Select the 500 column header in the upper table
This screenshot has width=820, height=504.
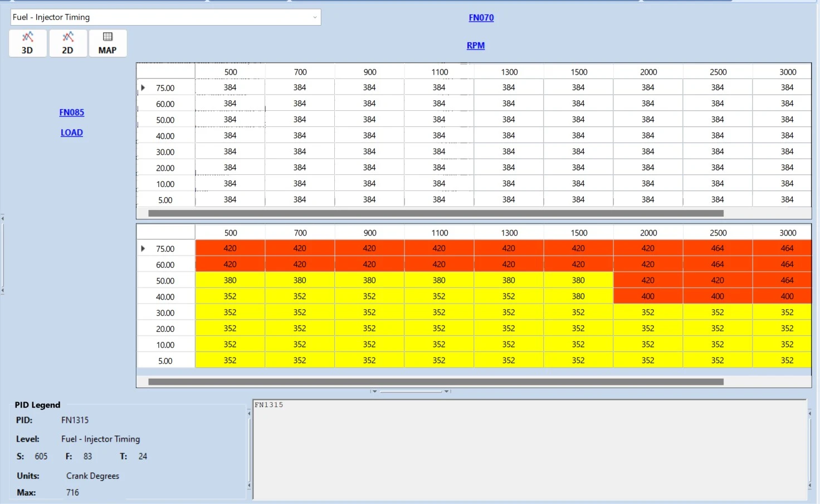(230, 72)
